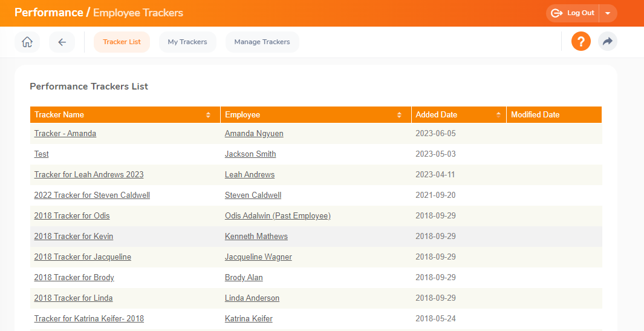Expand the dropdown arrow beside Log Out
644x331 pixels.
pos(608,13)
